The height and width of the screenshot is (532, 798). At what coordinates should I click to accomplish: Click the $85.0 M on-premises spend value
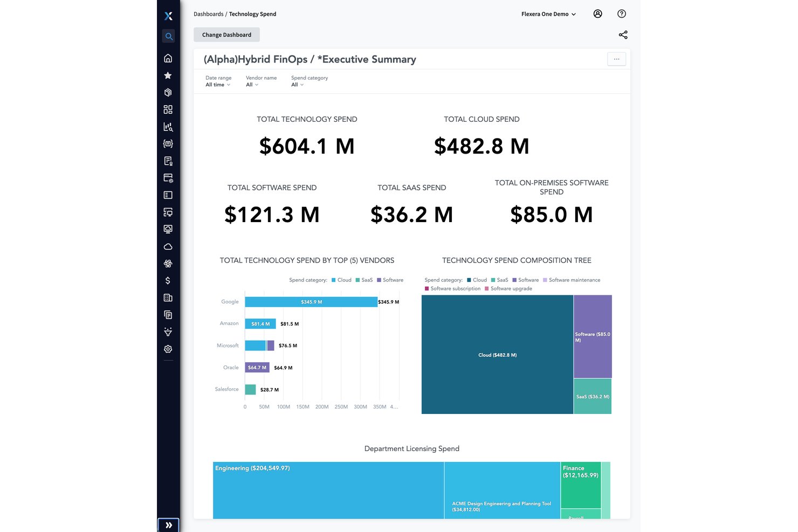pyautogui.click(x=552, y=215)
